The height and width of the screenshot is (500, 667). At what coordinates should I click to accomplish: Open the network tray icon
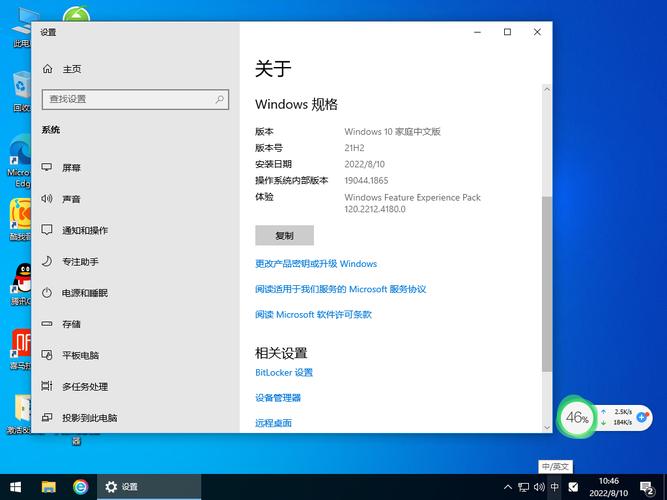pyautogui.click(x=524, y=487)
